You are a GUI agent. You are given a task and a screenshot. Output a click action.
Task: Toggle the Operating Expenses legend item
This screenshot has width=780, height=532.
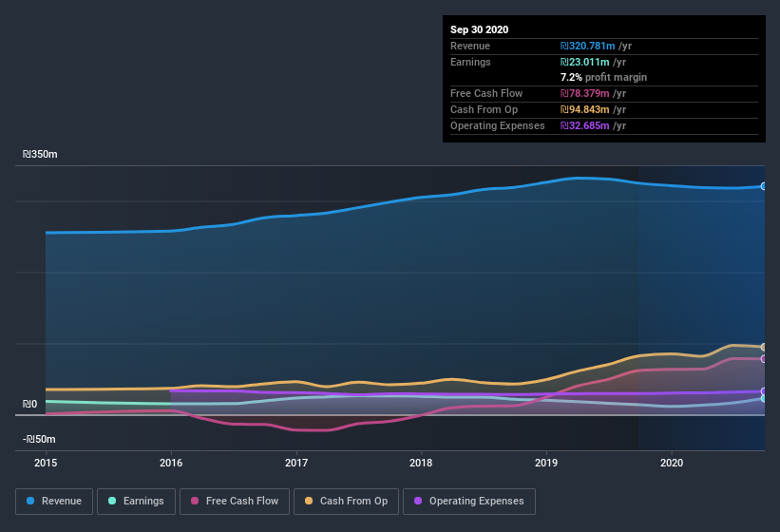(x=468, y=501)
